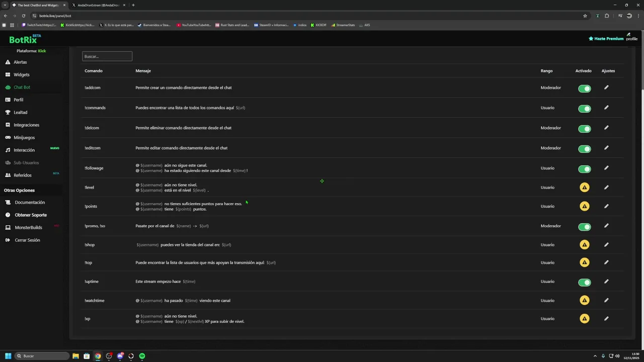The width and height of the screenshot is (644, 362).
Task: Open Documentación link
Action: [x=30, y=202]
